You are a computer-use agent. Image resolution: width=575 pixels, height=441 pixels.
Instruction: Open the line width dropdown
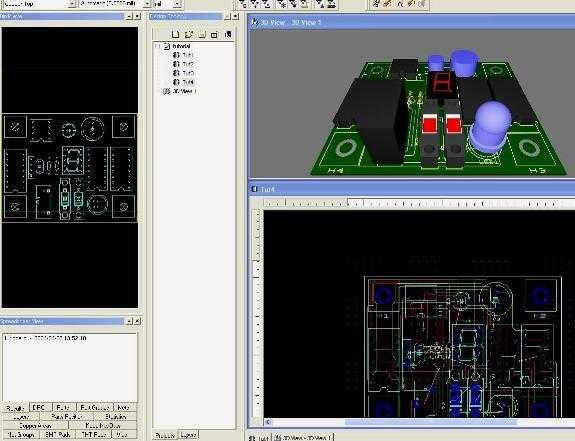tap(146, 4)
